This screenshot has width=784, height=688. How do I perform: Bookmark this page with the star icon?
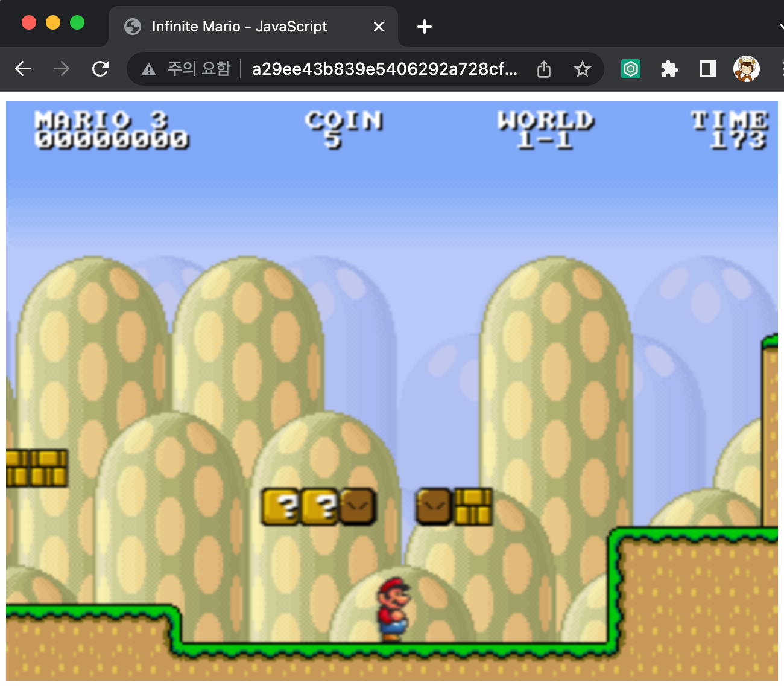coord(582,69)
